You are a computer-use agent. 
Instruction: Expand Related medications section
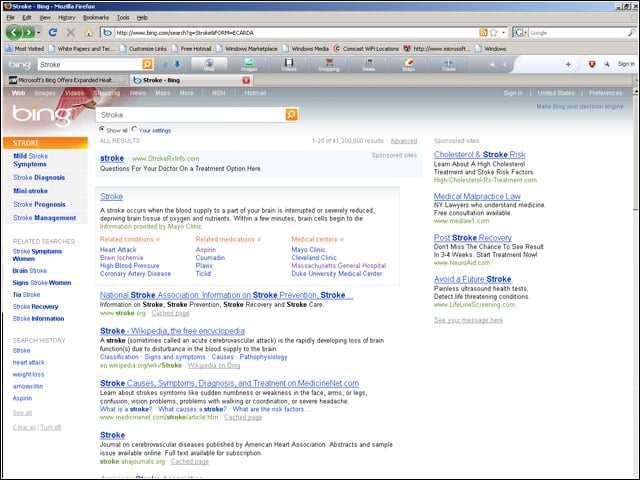(x=228, y=239)
